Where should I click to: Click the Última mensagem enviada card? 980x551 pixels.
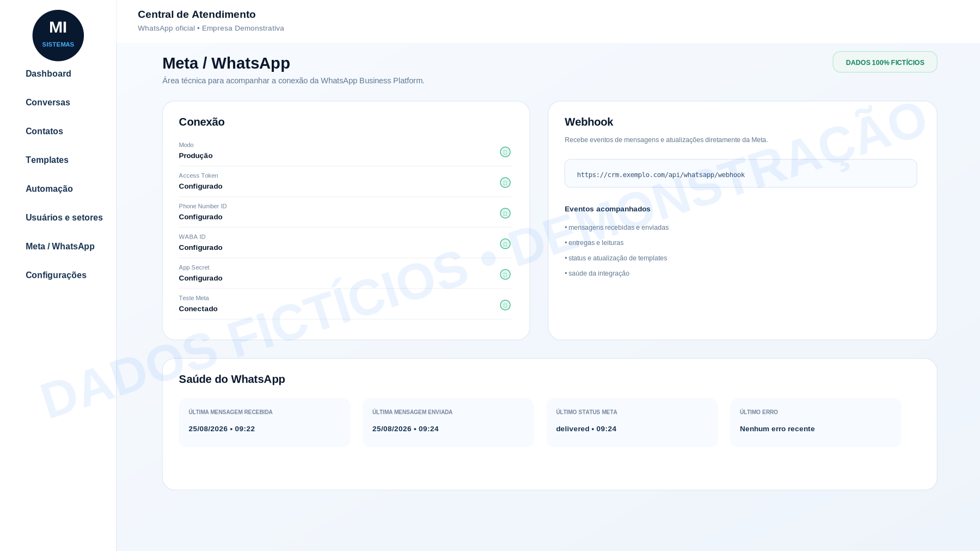(448, 423)
